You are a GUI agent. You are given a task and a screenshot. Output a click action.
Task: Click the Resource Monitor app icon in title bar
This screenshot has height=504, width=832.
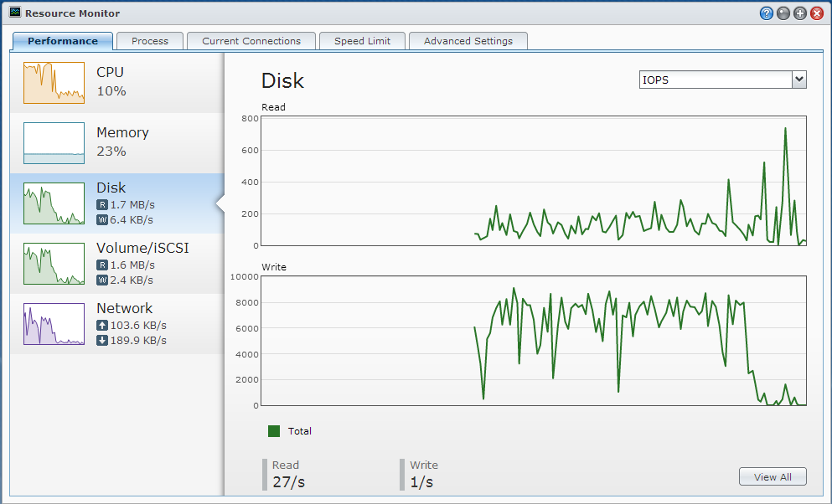[x=15, y=13]
